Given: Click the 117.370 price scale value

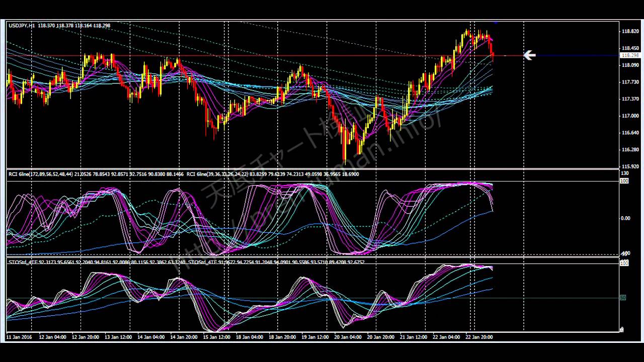Looking at the screenshot, I should [x=630, y=99].
